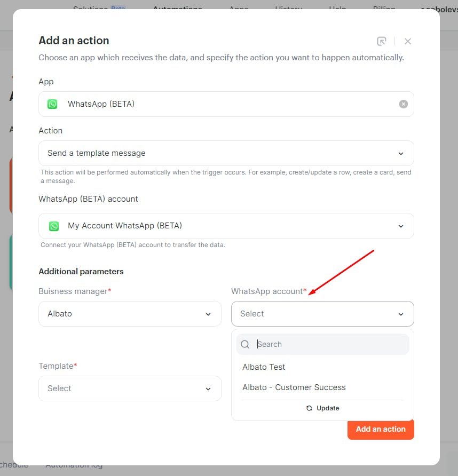The image size is (458, 476).
Task: Expand the Action dropdown chevron
Action: pyautogui.click(x=401, y=154)
